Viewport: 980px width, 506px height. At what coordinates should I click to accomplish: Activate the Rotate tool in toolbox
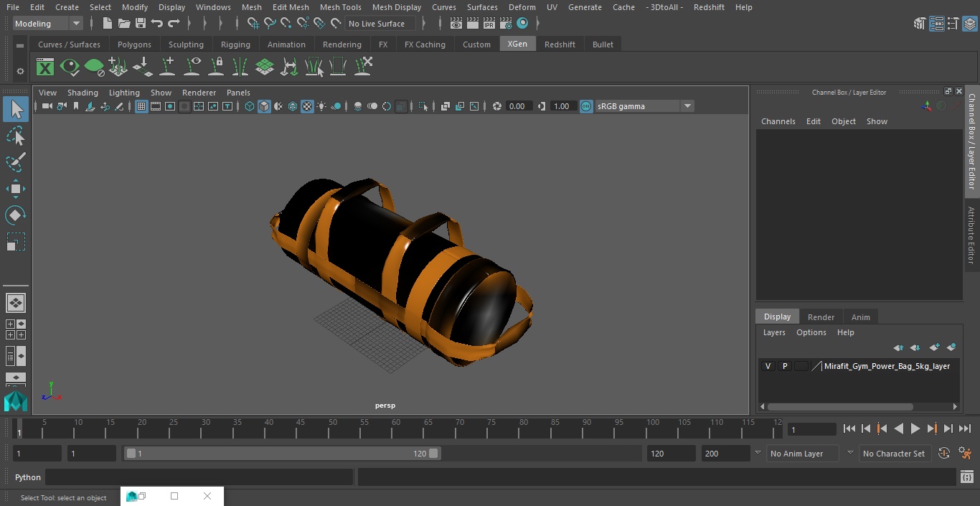[16, 215]
